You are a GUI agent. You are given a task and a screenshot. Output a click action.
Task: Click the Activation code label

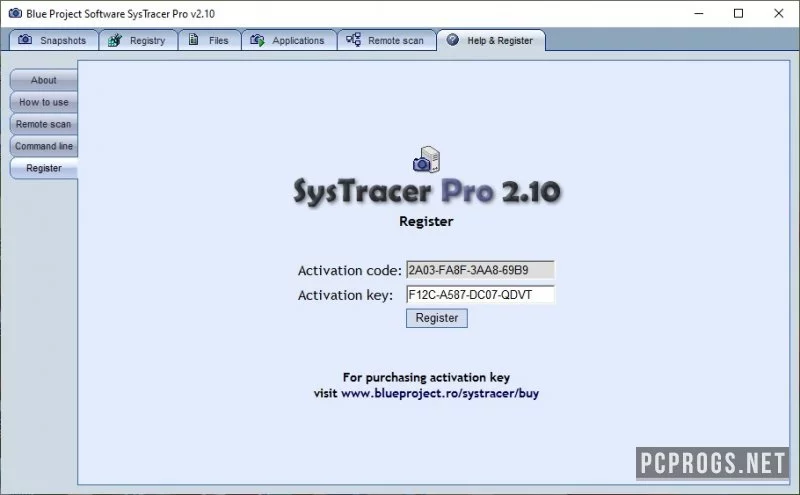coord(349,270)
